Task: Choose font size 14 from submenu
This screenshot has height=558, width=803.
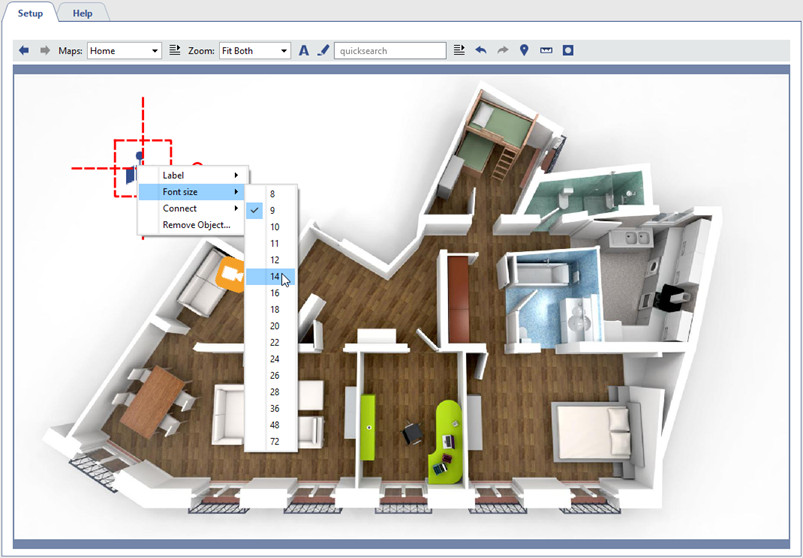Action: [274, 277]
